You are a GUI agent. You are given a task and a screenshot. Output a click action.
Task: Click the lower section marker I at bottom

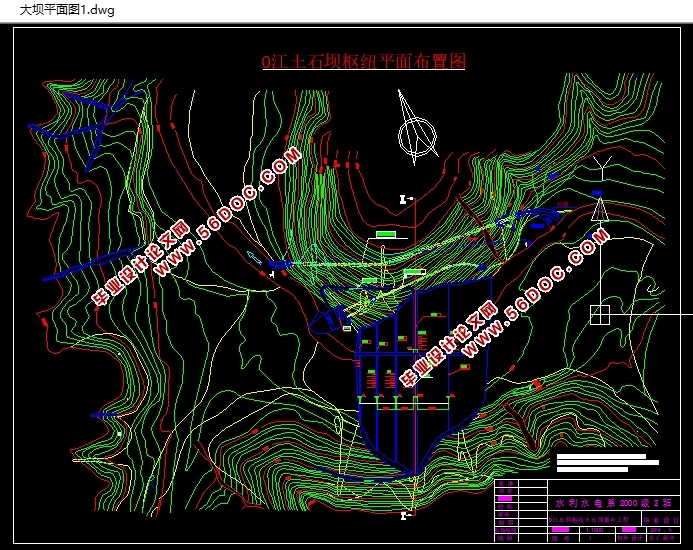click(405, 515)
